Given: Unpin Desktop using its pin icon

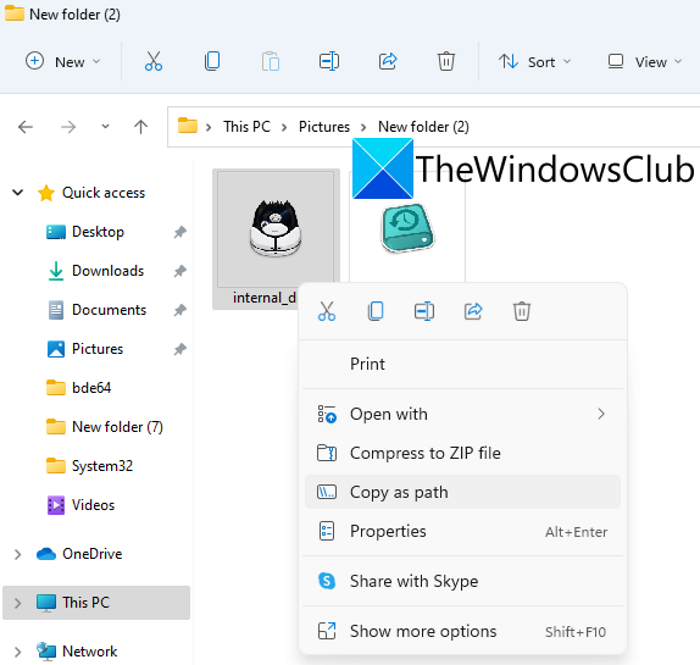Looking at the screenshot, I should point(179,232).
